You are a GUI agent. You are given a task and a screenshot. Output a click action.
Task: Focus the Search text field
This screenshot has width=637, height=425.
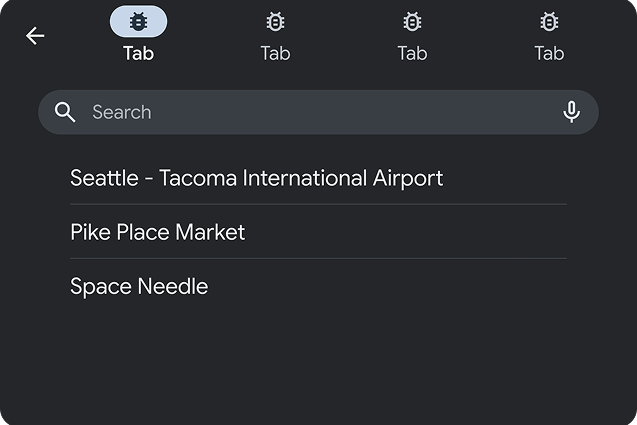[320, 112]
